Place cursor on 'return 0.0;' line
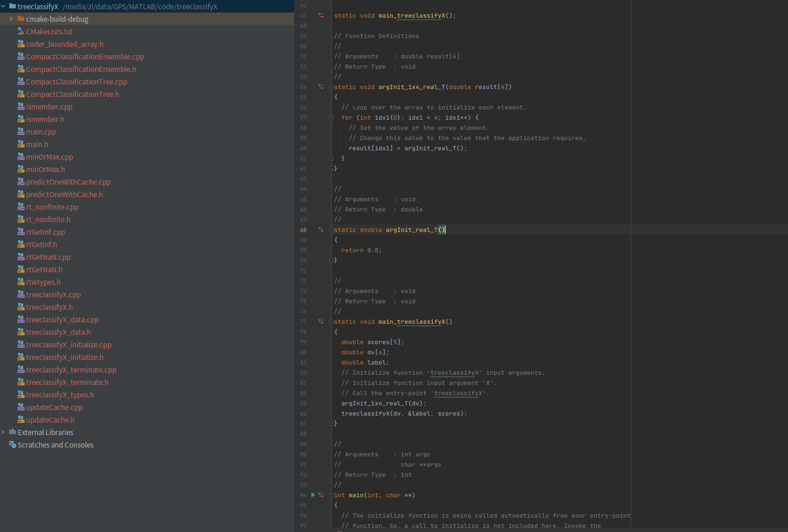The height and width of the screenshot is (532, 788). 362,250
